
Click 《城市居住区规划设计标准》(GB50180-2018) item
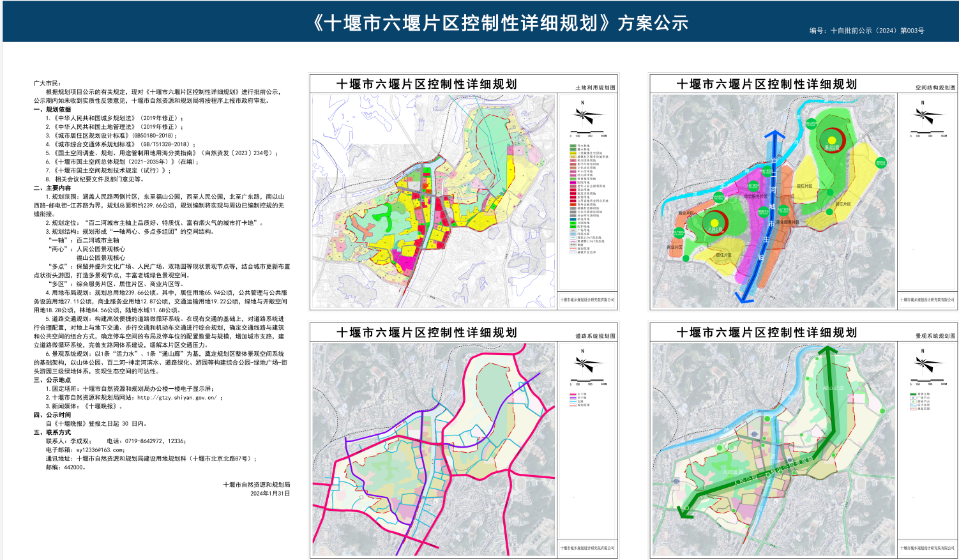click(112, 136)
